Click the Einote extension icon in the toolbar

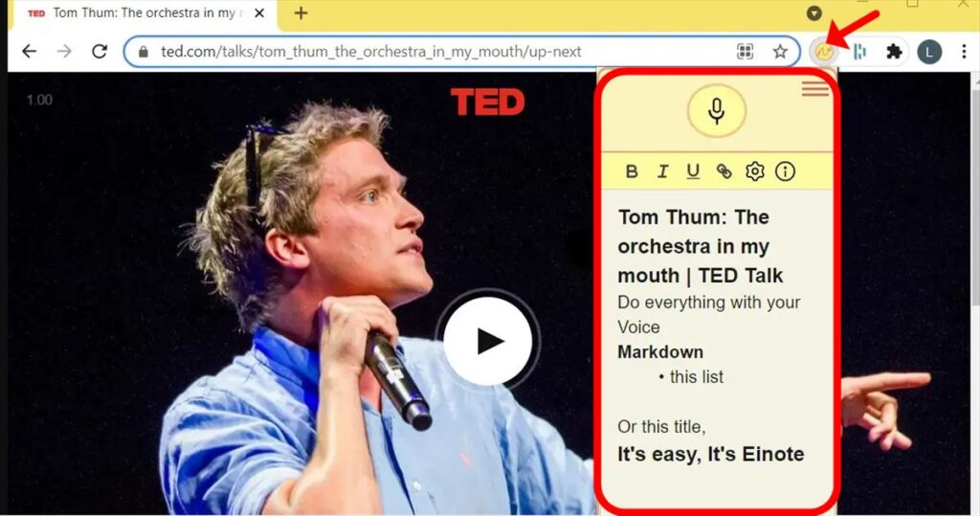tap(824, 52)
